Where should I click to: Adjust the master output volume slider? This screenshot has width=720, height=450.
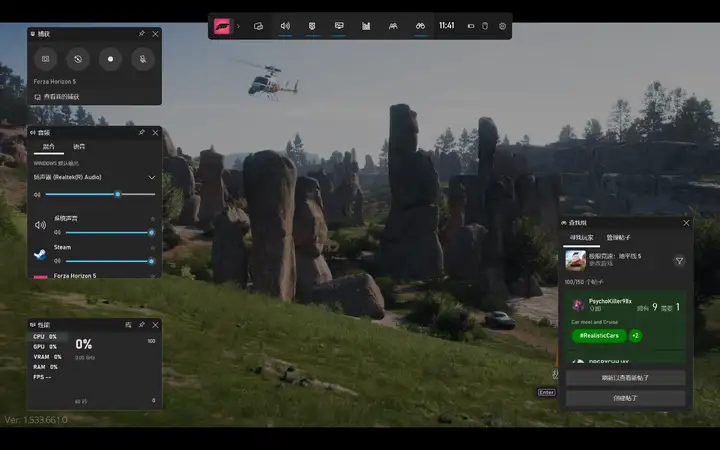100,194
